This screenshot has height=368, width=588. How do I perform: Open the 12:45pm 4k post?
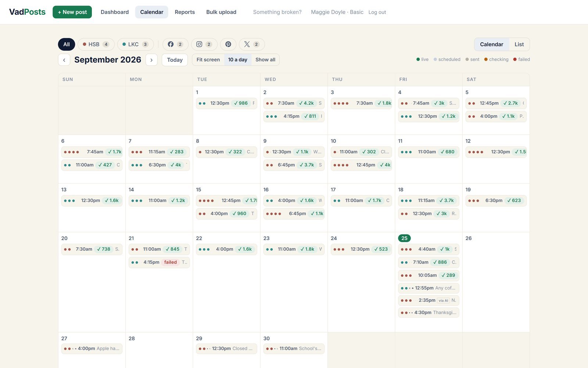361,165
